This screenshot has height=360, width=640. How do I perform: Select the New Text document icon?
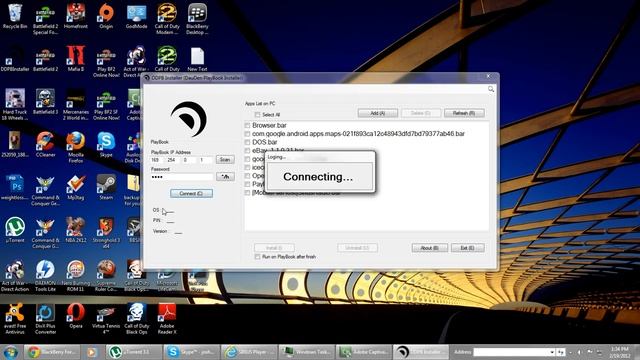click(x=197, y=60)
